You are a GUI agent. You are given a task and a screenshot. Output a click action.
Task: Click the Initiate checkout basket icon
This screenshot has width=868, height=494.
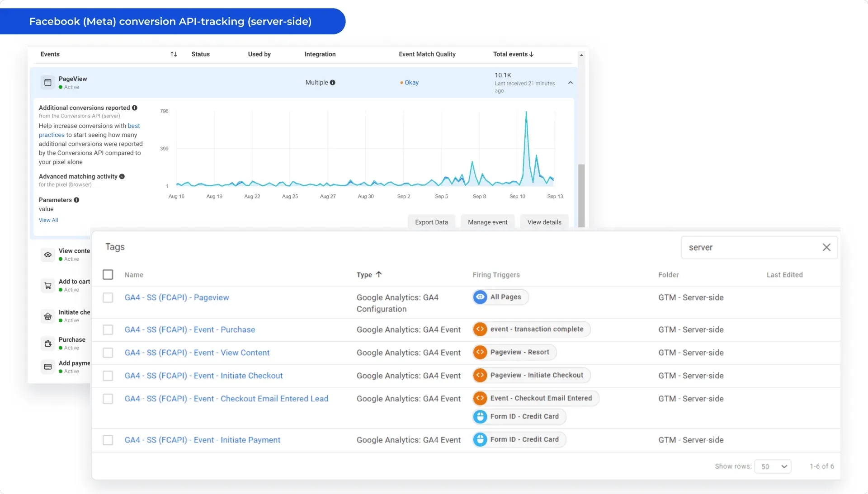point(48,316)
